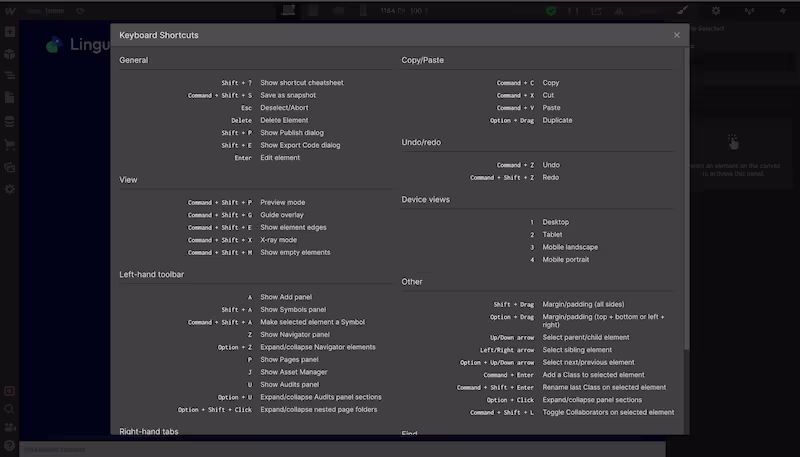Viewport: 800px width, 457px height.
Task: Click the green status check icon
Action: 551,11
